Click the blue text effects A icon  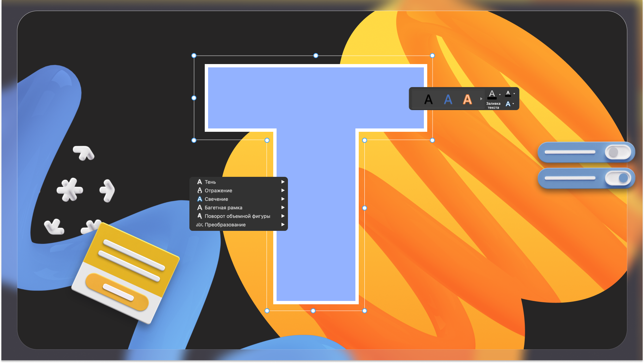(508, 104)
